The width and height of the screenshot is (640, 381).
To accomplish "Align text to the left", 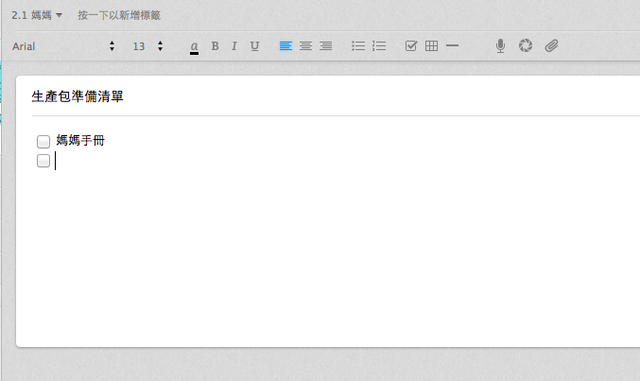I will [286, 46].
